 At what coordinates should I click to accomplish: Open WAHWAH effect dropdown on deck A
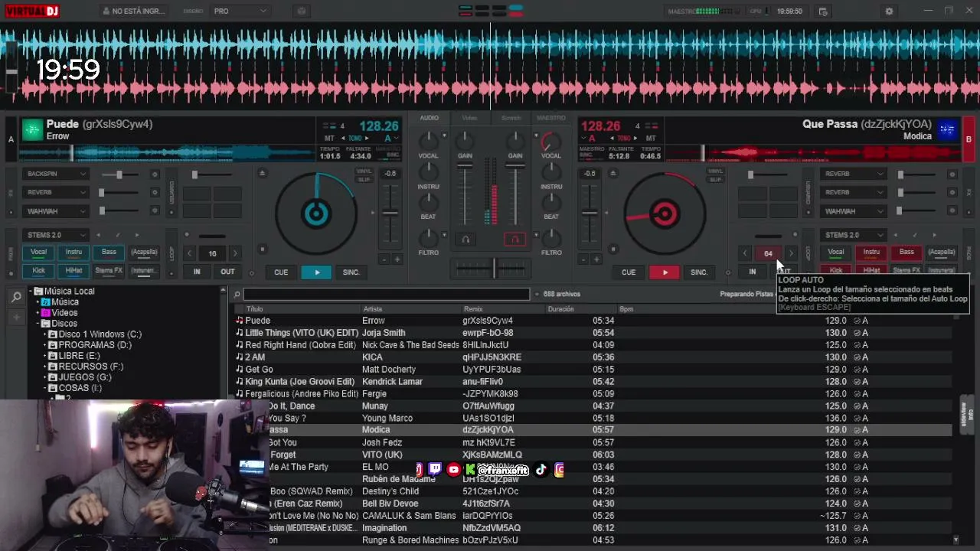point(55,210)
